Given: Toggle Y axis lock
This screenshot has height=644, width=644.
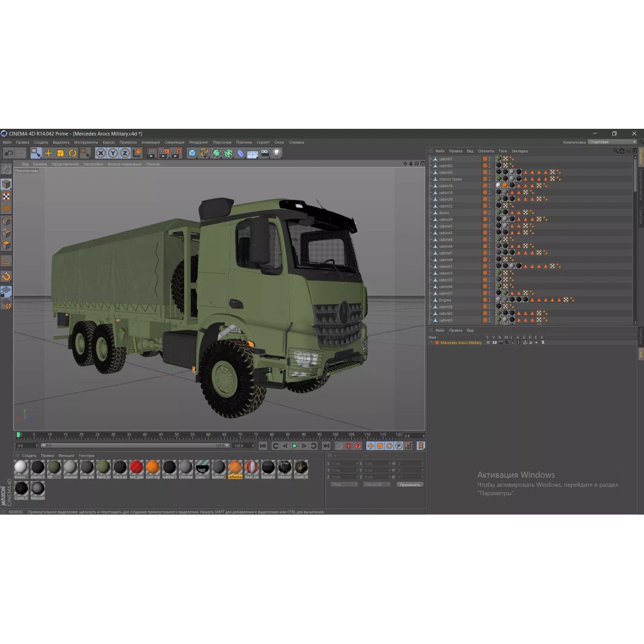Looking at the screenshot, I should 113,153.
